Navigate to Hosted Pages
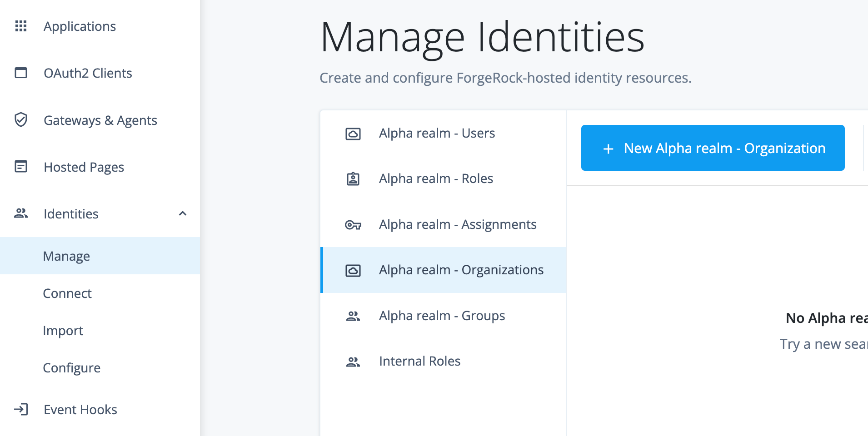 coord(100,167)
